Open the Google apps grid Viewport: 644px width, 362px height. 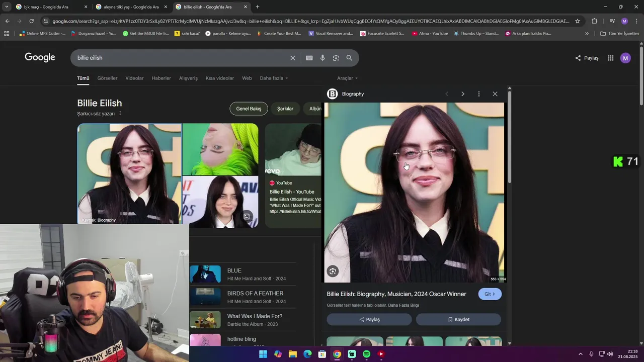(x=610, y=58)
